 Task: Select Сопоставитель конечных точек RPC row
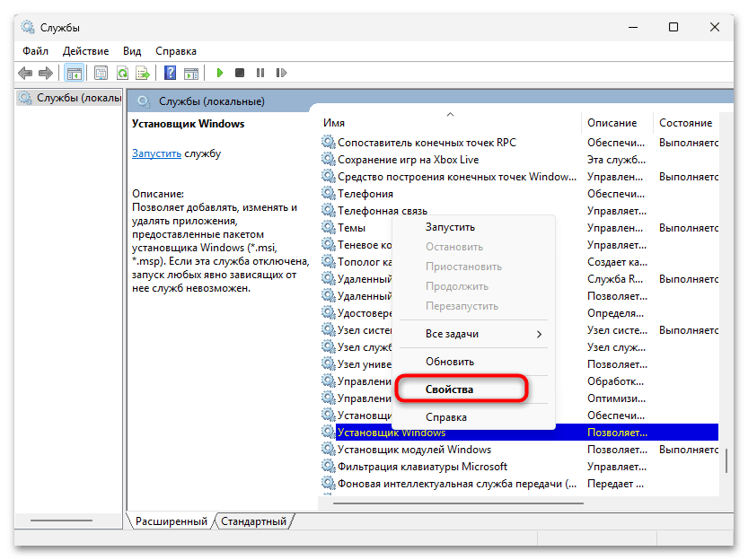pyautogui.click(x=519, y=143)
